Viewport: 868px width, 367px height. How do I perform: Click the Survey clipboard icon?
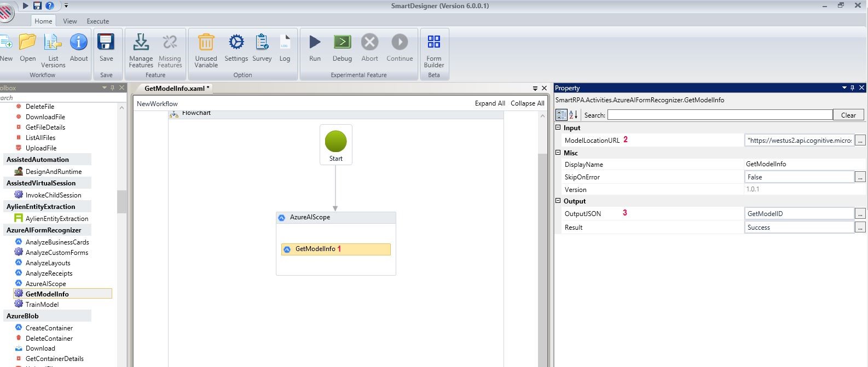(262, 43)
